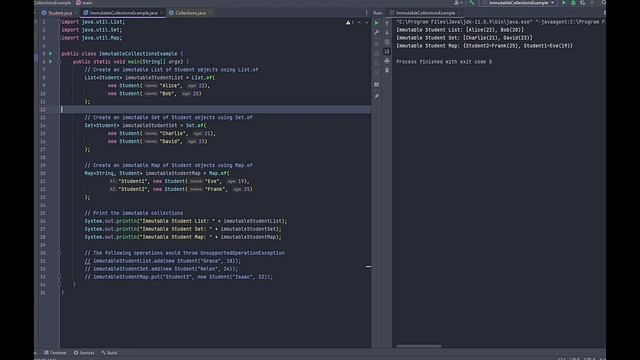Start debugging with the bug icon

[573, 3]
